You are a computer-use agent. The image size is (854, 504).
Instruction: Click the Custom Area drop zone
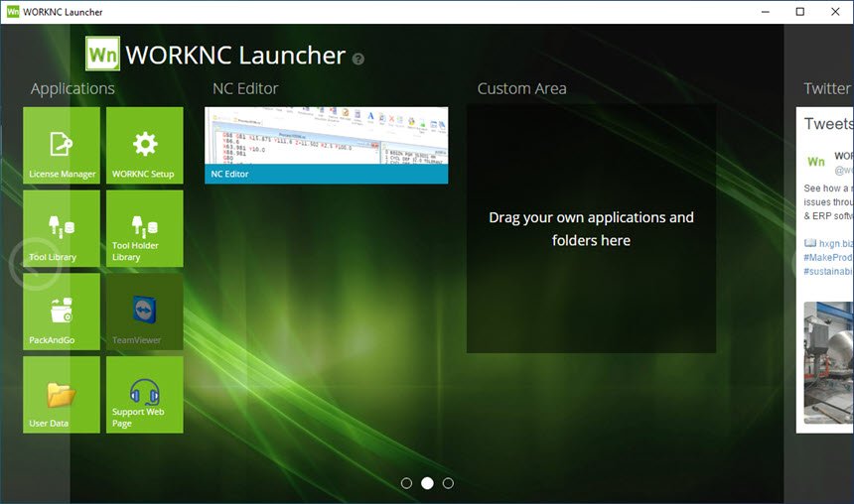592,228
